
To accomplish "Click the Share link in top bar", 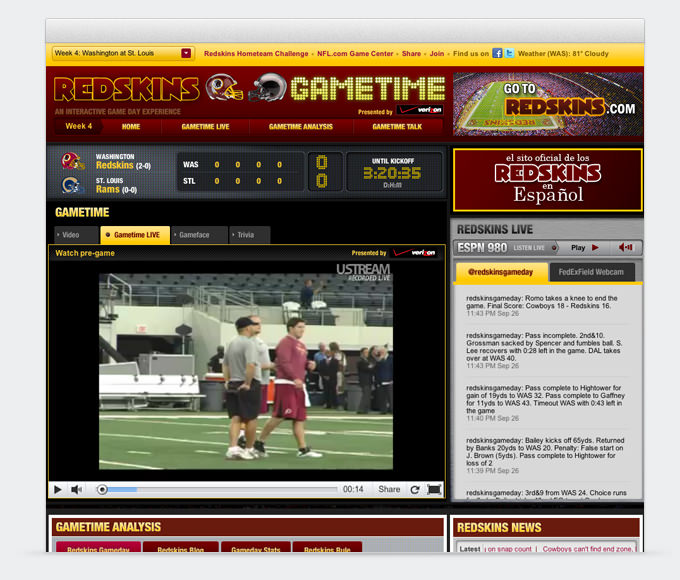I will [x=411, y=54].
